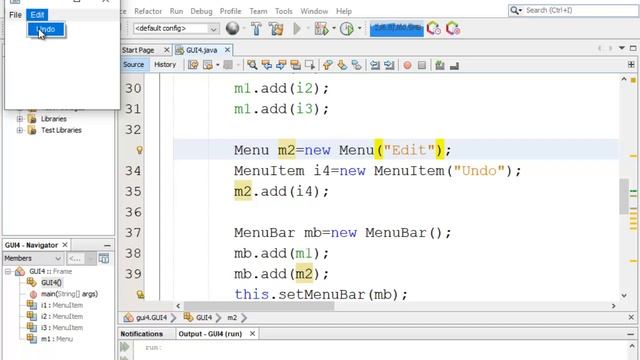Viewport: 640px width, 360px height.
Task: Click the blue memory usage bar
Action: click(396, 29)
